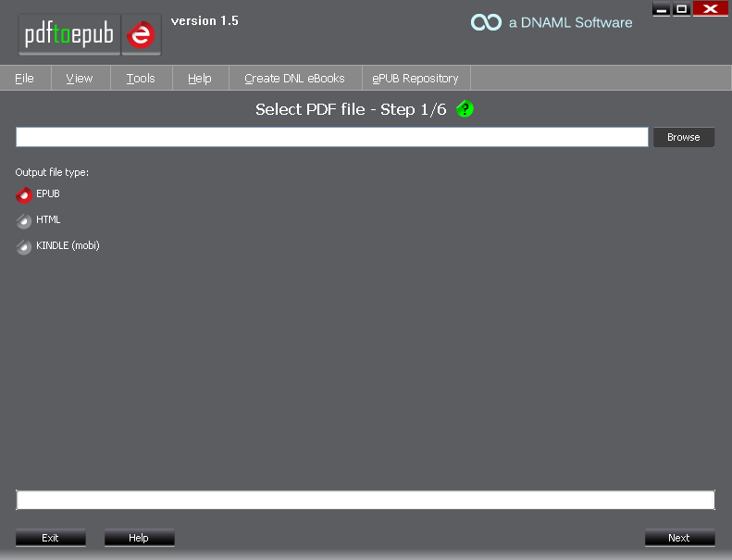Open ePUB Repository menu
This screenshot has height=560, width=732.
coord(416,78)
